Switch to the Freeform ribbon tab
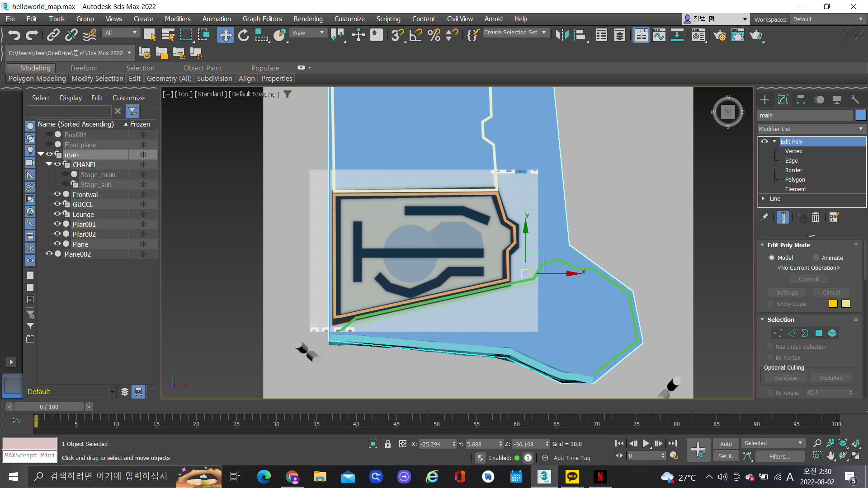Image resolution: width=868 pixels, height=488 pixels. 84,68
